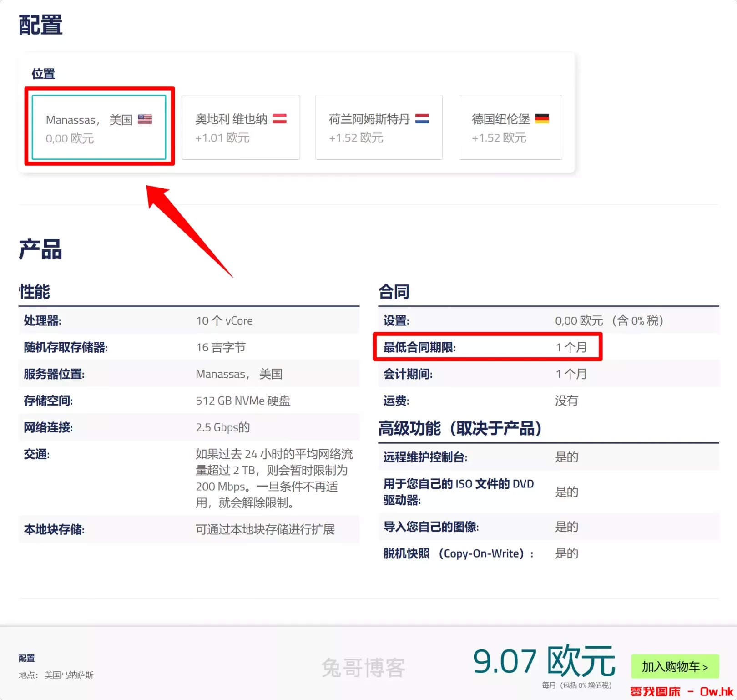Click the 512 GB NVMe 硬盘 storage value

tap(243, 401)
